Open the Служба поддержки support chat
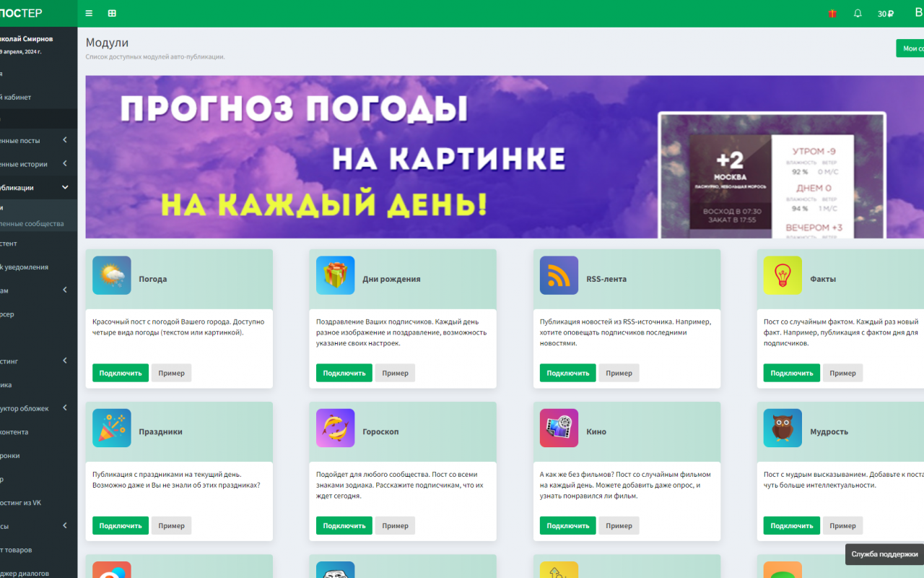 [x=884, y=554]
